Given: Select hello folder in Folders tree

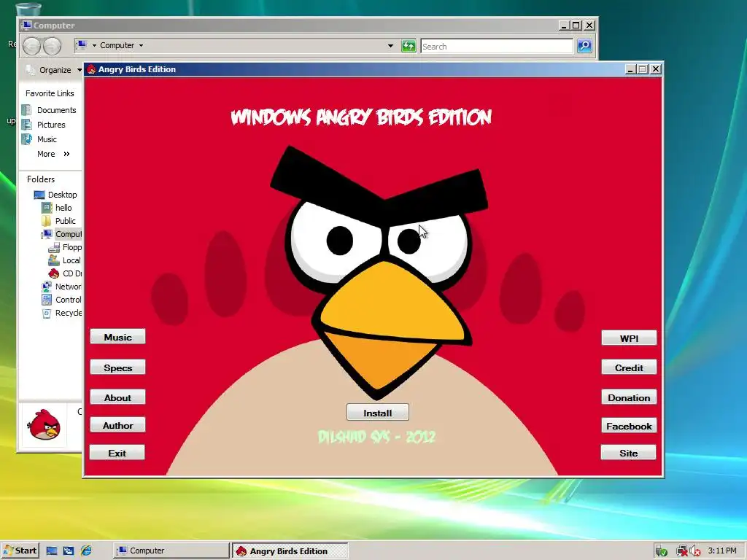Looking at the screenshot, I should (x=63, y=208).
